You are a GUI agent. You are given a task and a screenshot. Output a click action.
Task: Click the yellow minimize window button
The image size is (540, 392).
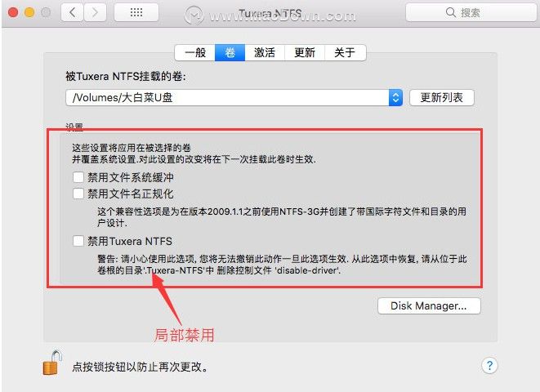click(x=29, y=13)
